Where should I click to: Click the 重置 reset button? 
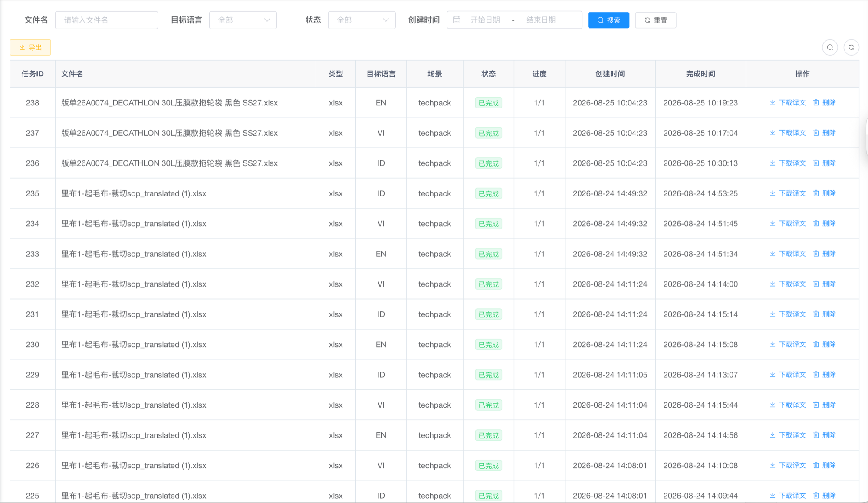click(655, 20)
